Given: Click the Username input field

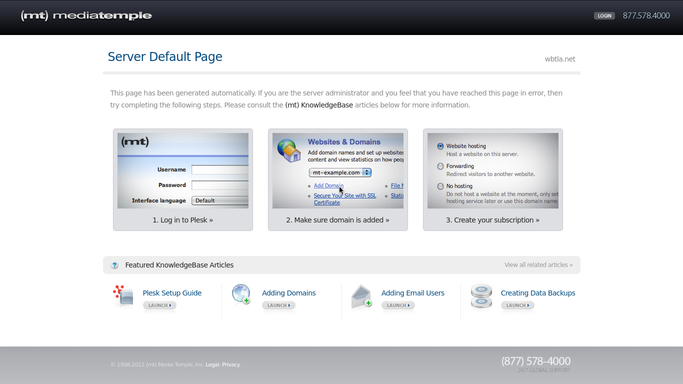Looking at the screenshot, I should [220, 170].
